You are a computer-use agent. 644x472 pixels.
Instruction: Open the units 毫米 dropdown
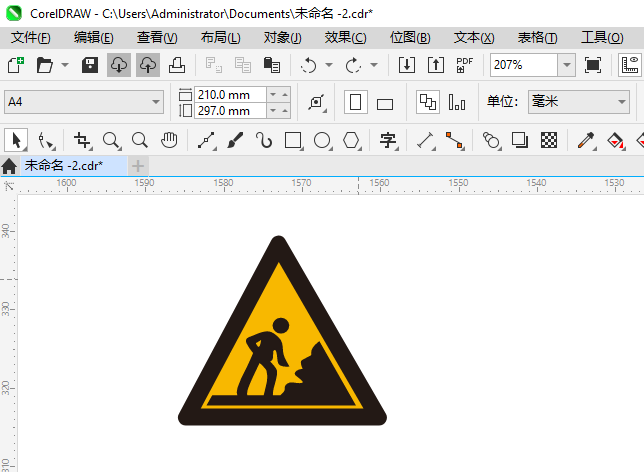tap(579, 101)
